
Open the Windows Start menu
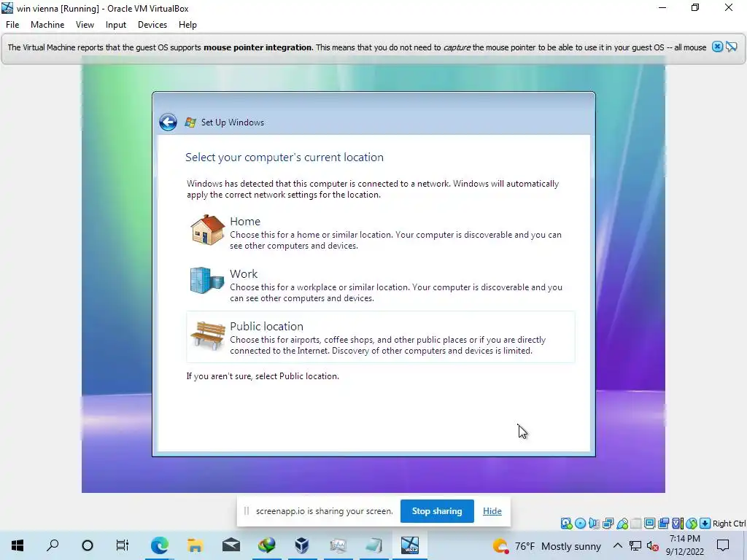pos(18,545)
